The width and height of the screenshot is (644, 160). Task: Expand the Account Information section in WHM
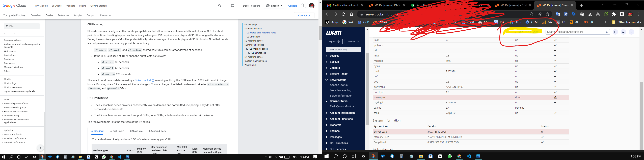[x=342, y=113]
